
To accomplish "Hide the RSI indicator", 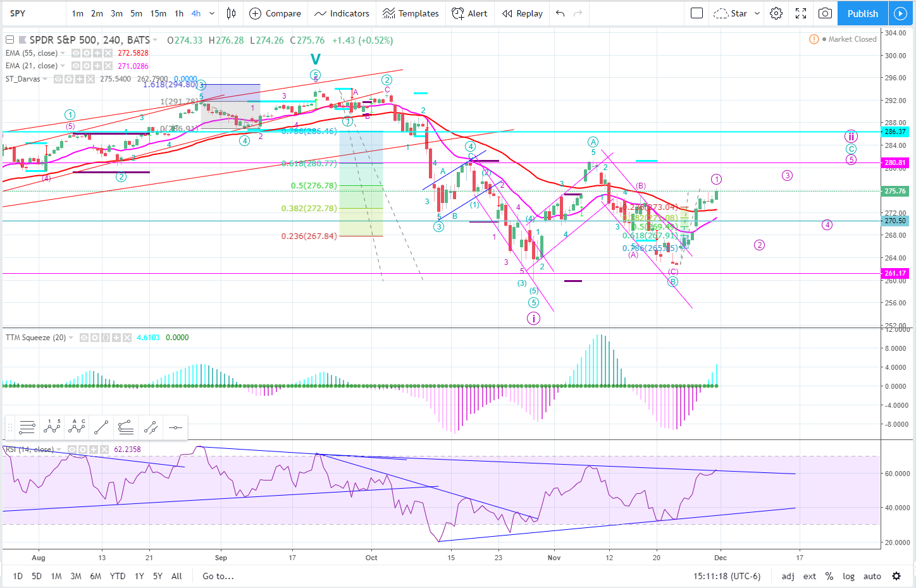I will pos(72,450).
